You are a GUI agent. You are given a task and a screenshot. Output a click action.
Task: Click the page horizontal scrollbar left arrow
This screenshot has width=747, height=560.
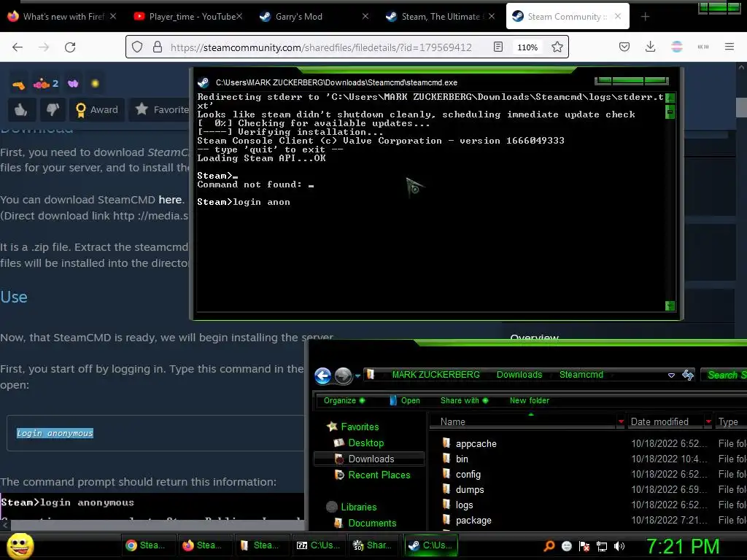click(x=5, y=526)
